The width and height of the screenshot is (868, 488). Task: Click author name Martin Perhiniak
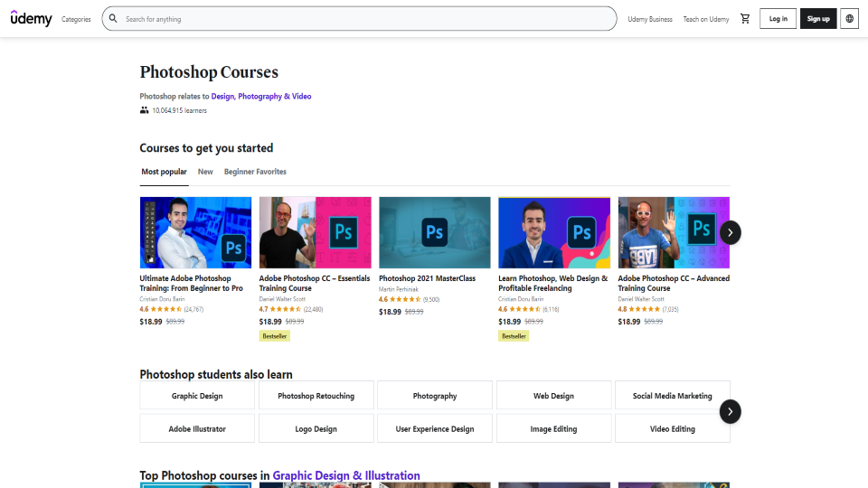[399, 289]
